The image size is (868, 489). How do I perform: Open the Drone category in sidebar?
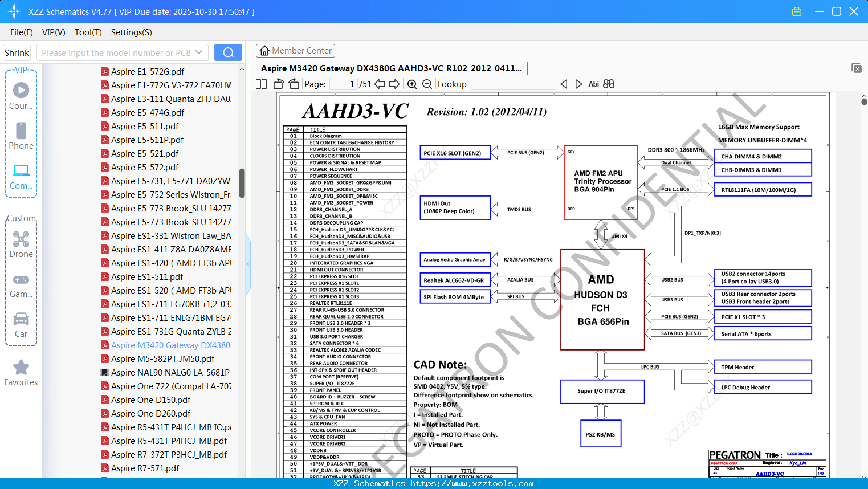coord(21,244)
